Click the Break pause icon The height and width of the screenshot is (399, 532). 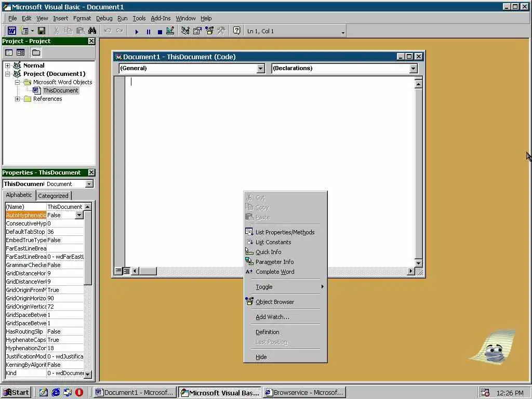(148, 32)
